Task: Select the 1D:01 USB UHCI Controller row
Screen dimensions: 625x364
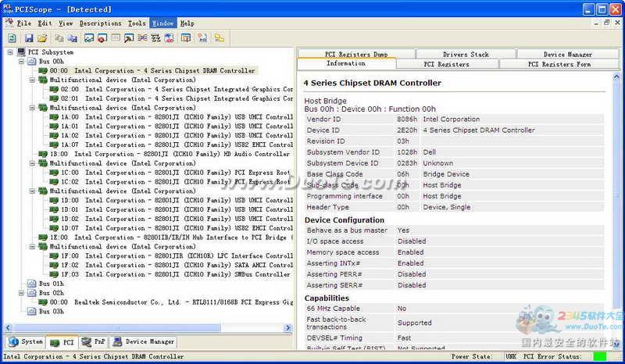Action: [x=170, y=209]
